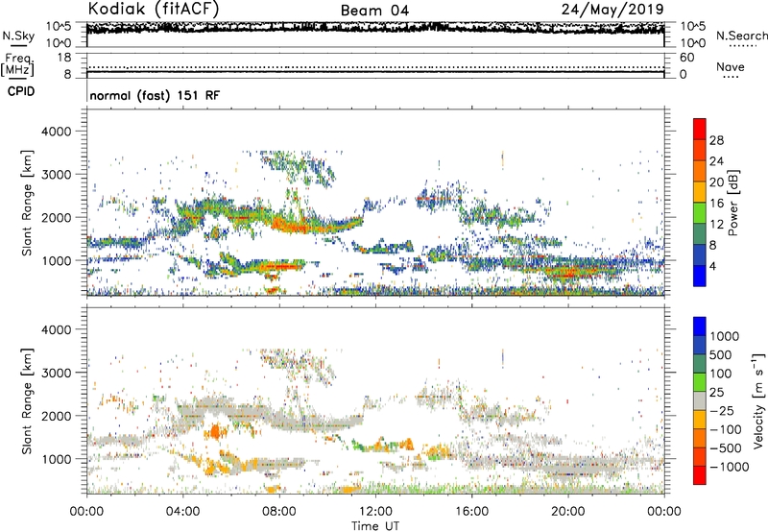Viewport: 768px width, 532px height.
Task: Click the "Time UT" axis title
Action: pos(375,526)
